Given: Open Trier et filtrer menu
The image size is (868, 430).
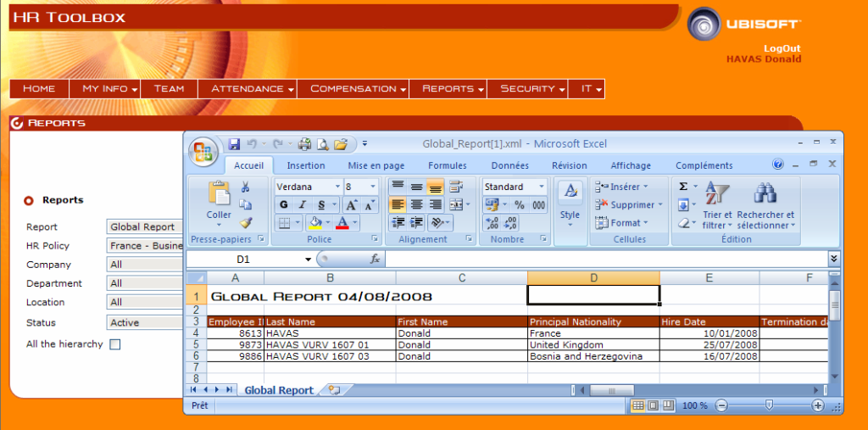Looking at the screenshot, I should pyautogui.click(x=717, y=206).
